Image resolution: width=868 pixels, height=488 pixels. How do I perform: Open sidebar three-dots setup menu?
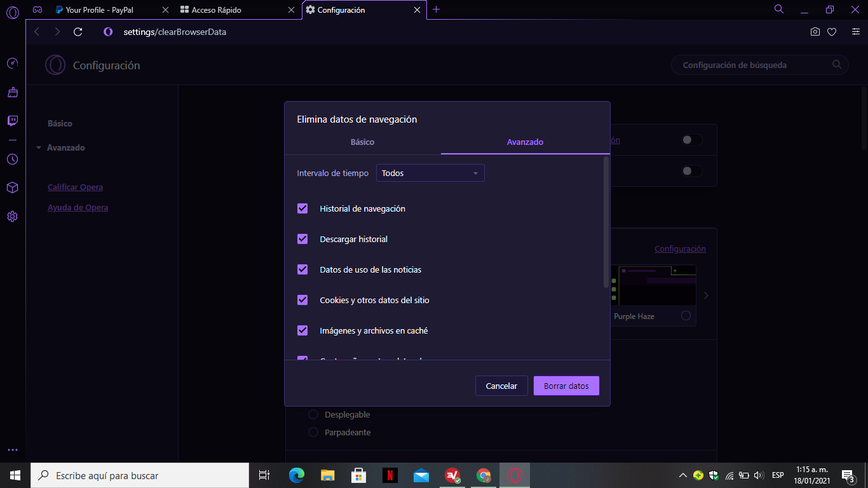[x=12, y=449]
